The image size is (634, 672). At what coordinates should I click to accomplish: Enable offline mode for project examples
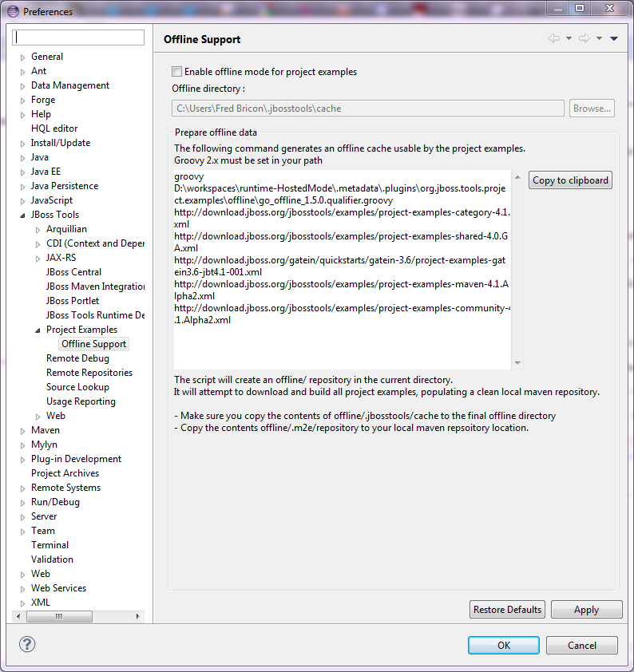click(177, 72)
